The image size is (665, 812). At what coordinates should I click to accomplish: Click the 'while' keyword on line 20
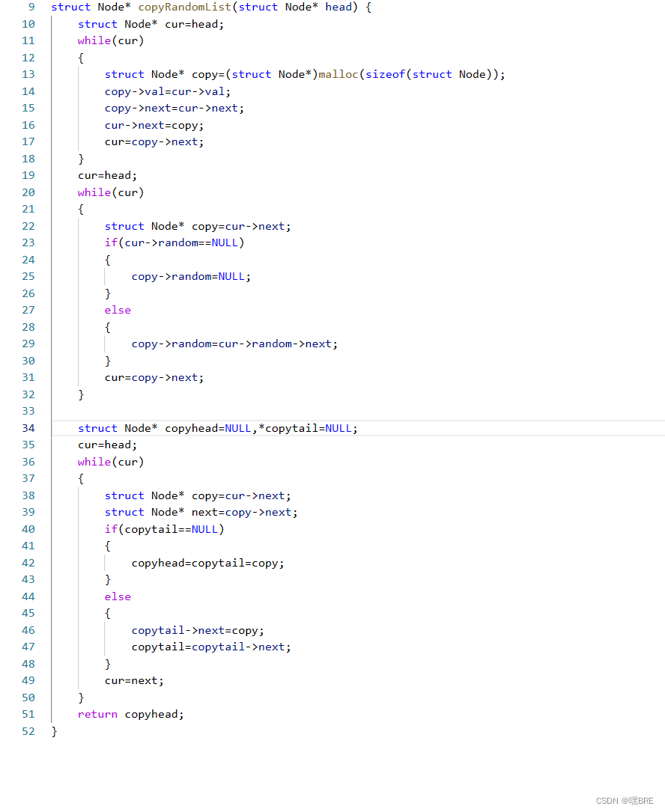[94, 192]
